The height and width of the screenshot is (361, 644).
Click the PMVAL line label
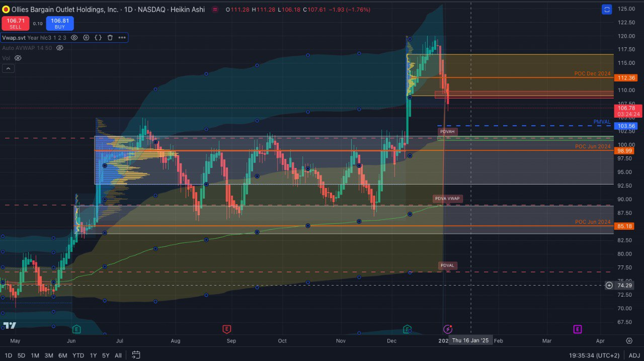602,122
